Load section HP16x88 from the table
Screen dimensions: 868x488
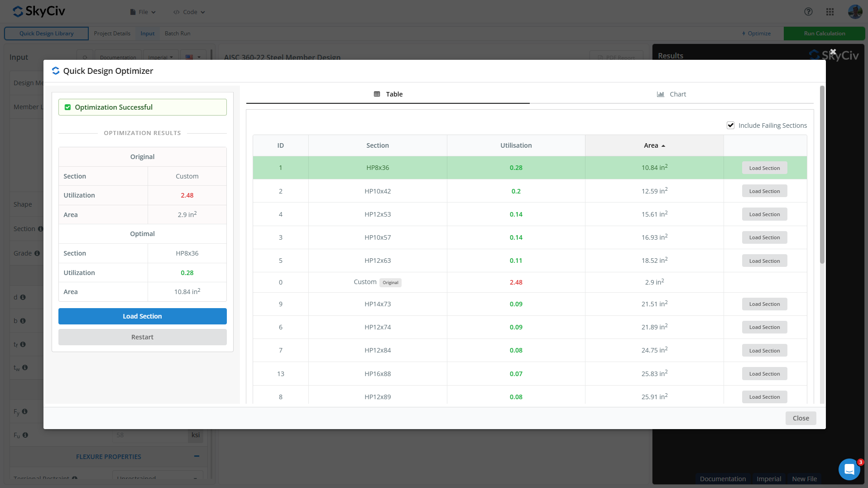pyautogui.click(x=764, y=374)
